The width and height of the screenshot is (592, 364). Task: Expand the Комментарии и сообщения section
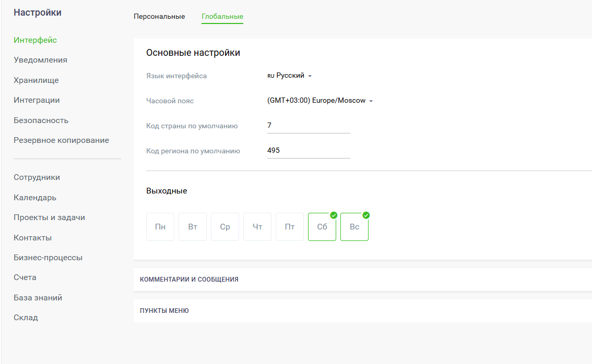click(189, 280)
